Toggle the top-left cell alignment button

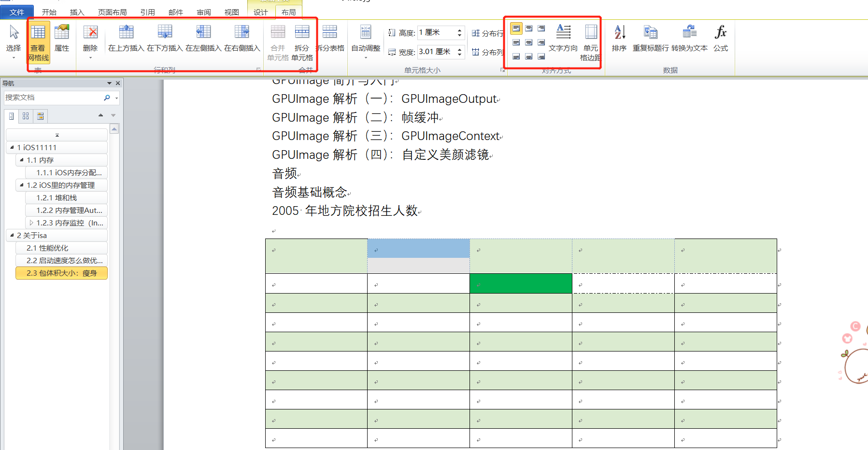(x=516, y=28)
